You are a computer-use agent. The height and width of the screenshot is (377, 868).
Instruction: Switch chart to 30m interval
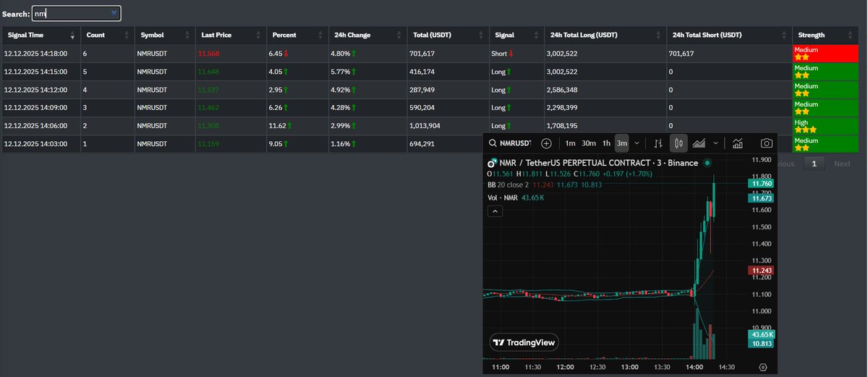click(x=589, y=143)
